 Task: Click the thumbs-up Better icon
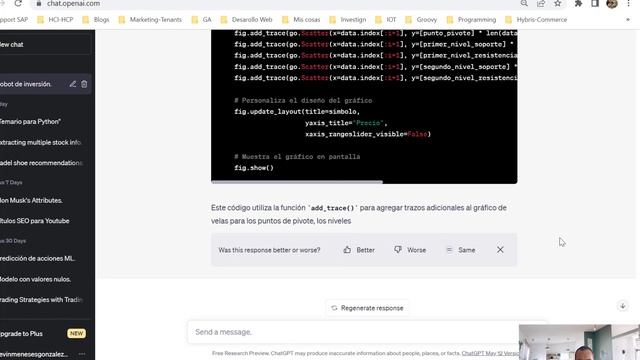click(347, 250)
